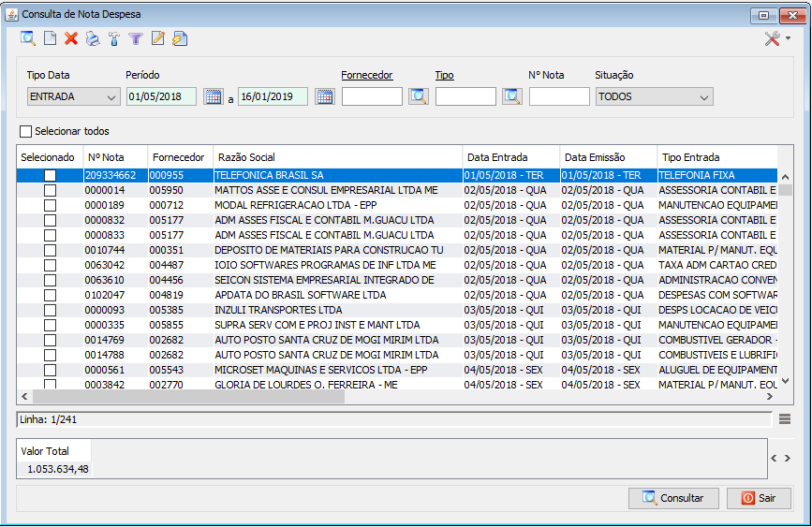Check the box for APDATA DO BRASIL row
Image resolution: width=812 pixels, height=527 pixels.
click(x=50, y=295)
